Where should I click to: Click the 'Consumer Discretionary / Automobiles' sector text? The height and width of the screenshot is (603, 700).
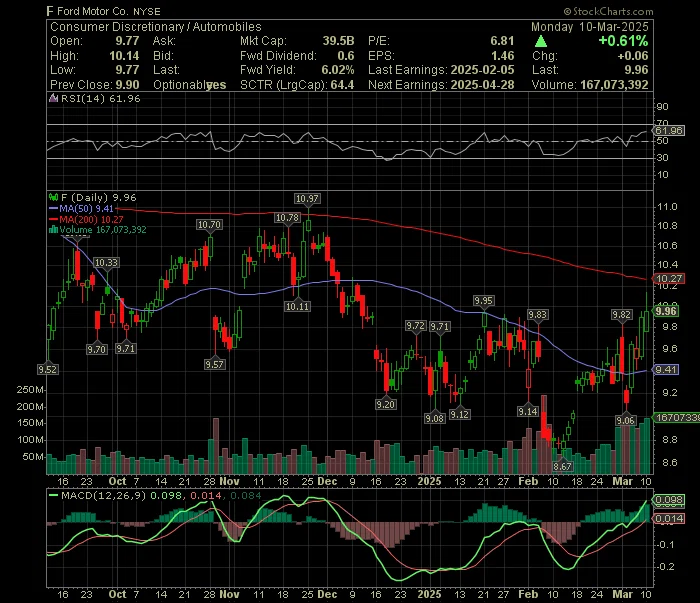coord(155,27)
